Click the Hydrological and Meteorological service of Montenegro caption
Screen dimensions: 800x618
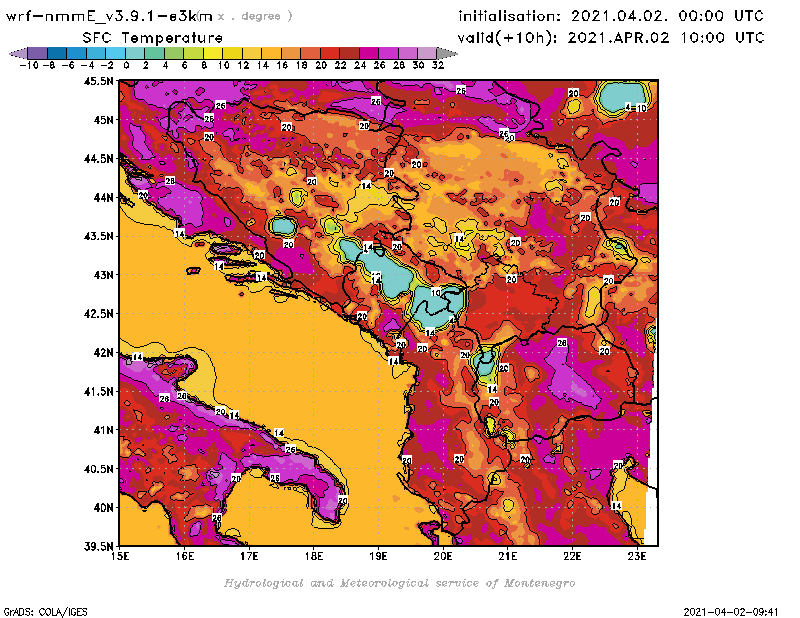point(399,583)
